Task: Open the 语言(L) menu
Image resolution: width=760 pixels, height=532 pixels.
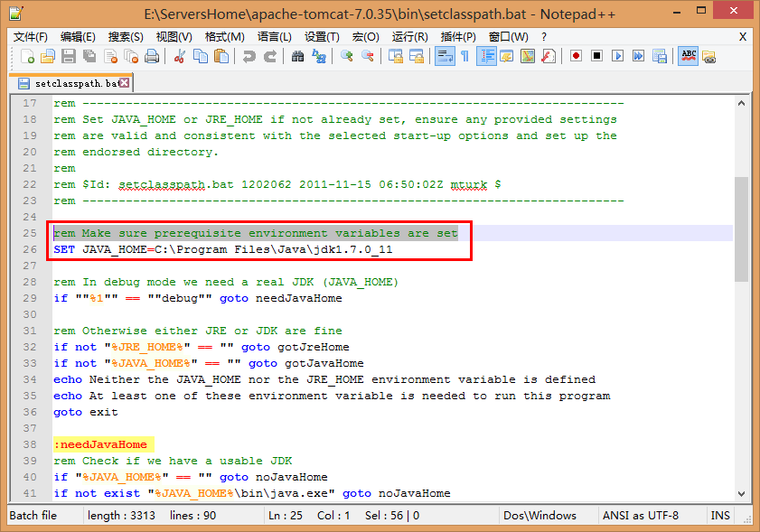Action: point(275,37)
